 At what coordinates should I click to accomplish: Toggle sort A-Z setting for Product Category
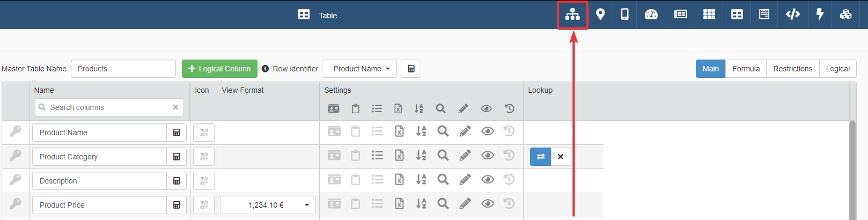pos(421,156)
